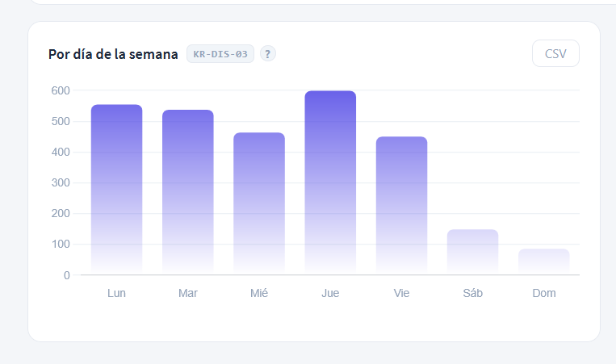
Task: Click the KR-DIS-03 badge
Action: [220, 54]
